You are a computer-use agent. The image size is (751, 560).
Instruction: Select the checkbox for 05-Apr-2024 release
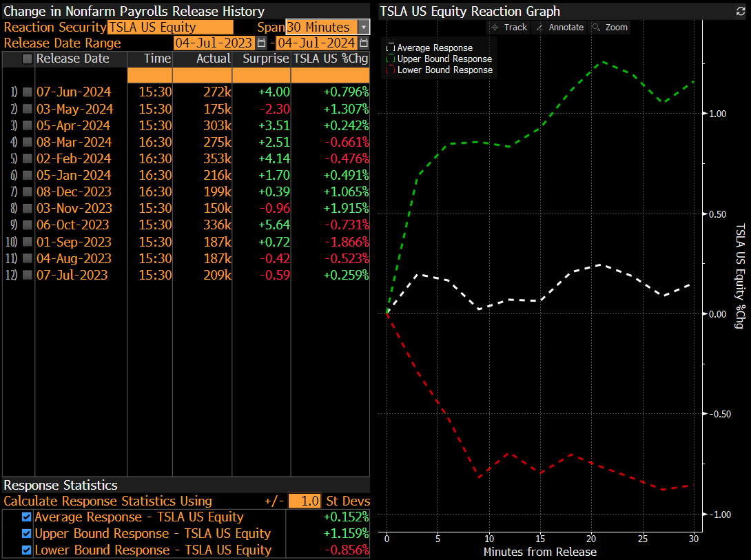tap(28, 125)
